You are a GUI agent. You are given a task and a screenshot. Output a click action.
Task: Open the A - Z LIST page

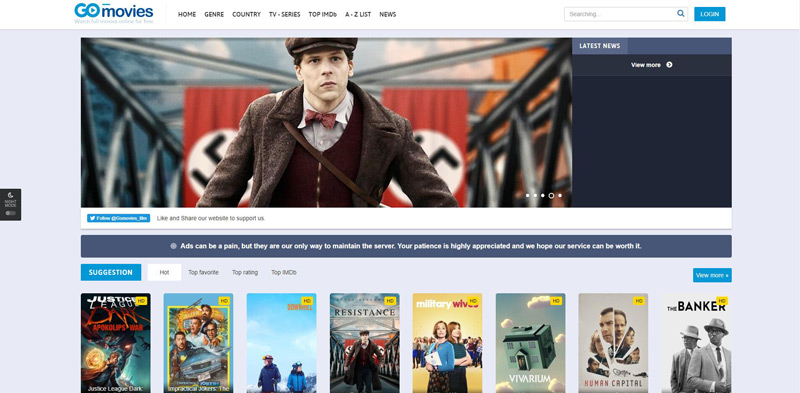(x=358, y=14)
